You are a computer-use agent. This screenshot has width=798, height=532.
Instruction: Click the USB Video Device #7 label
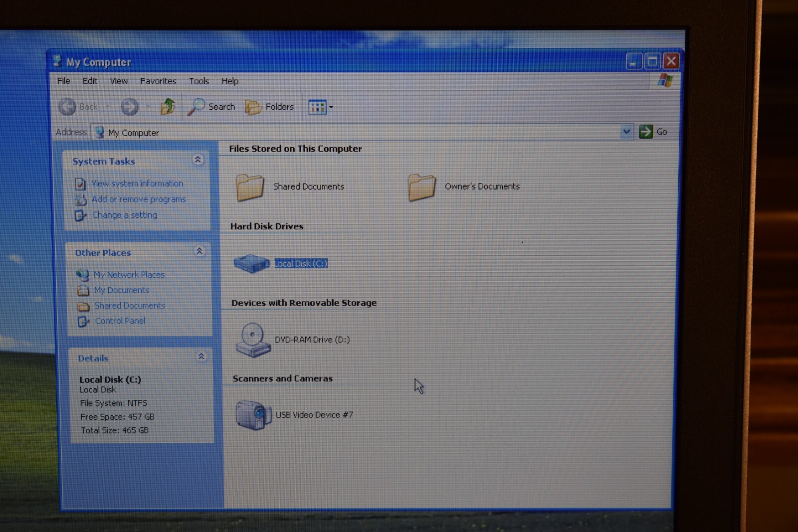pyautogui.click(x=314, y=415)
